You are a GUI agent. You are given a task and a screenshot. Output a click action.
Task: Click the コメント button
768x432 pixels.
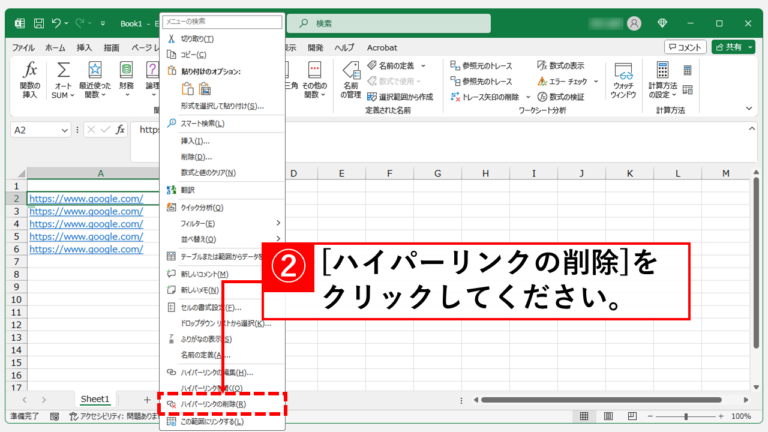tap(686, 47)
